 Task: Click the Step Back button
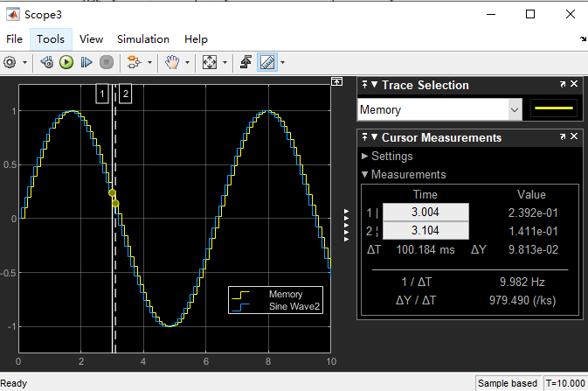coord(47,62)
